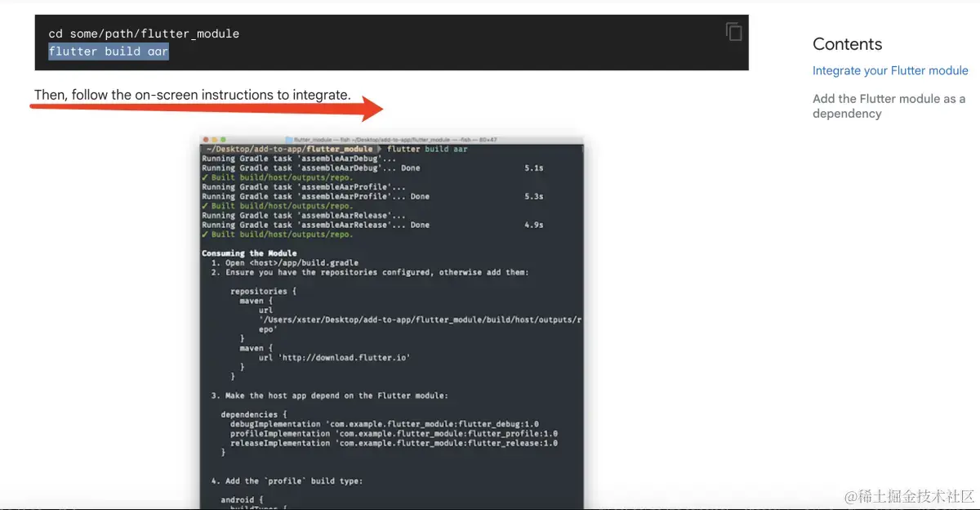Click the 'Then, follow the on-screen instructions' text

pyautogui.click(x=192, y=95)
